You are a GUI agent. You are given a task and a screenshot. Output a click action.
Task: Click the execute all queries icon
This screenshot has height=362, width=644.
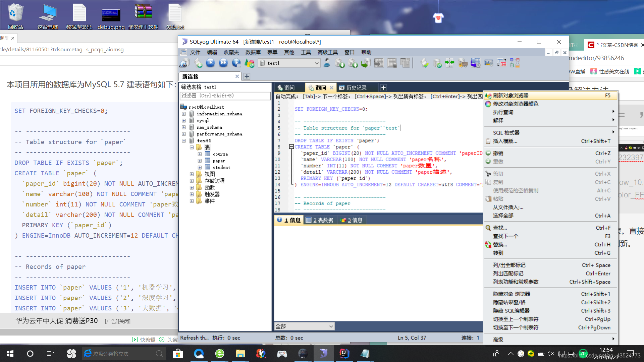(x=223, y=63)
